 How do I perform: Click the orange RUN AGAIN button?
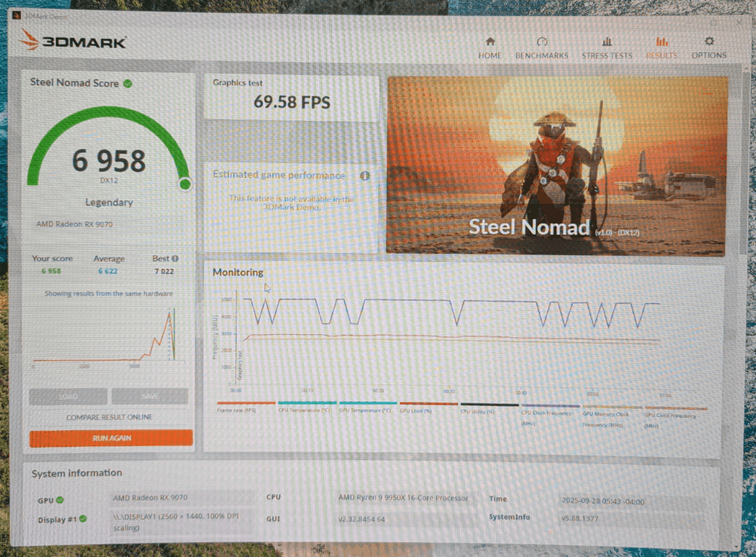click(111, 438)
